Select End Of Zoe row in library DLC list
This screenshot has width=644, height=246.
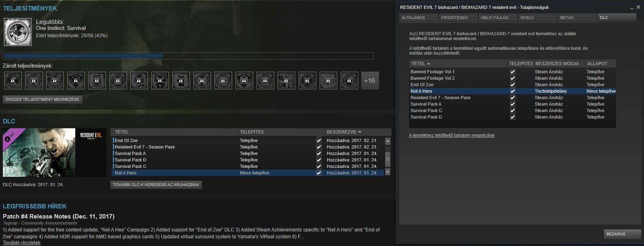(248, 140)
